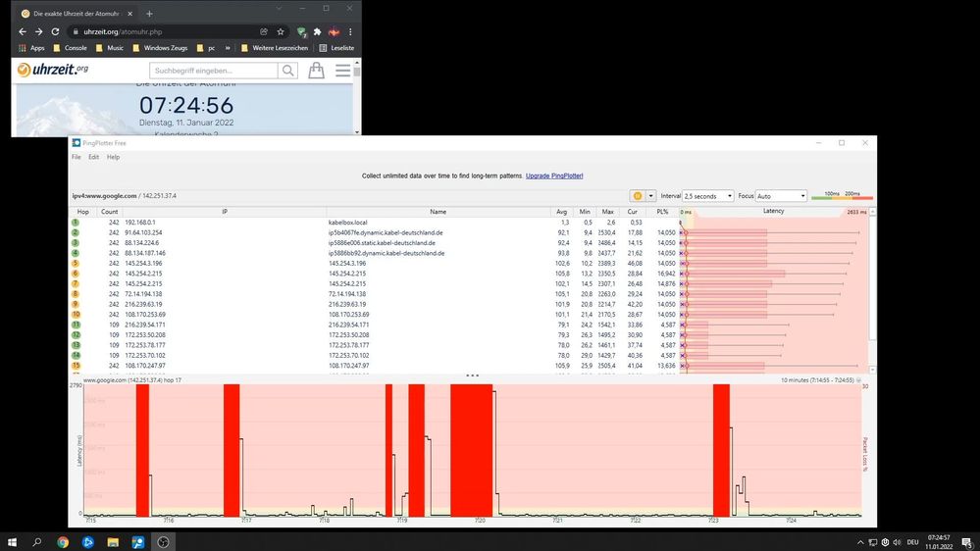Click the Count column header
The height and width of the screenshot is (551, 980).
tap(109, 212)
